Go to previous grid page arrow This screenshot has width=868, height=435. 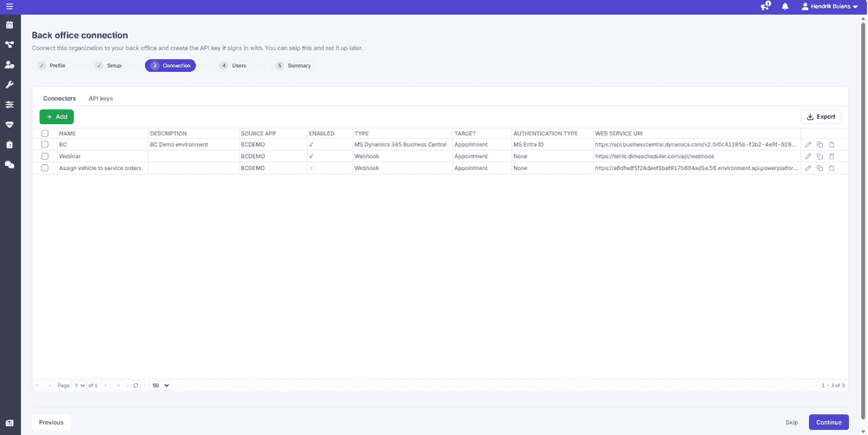point(49,386)
